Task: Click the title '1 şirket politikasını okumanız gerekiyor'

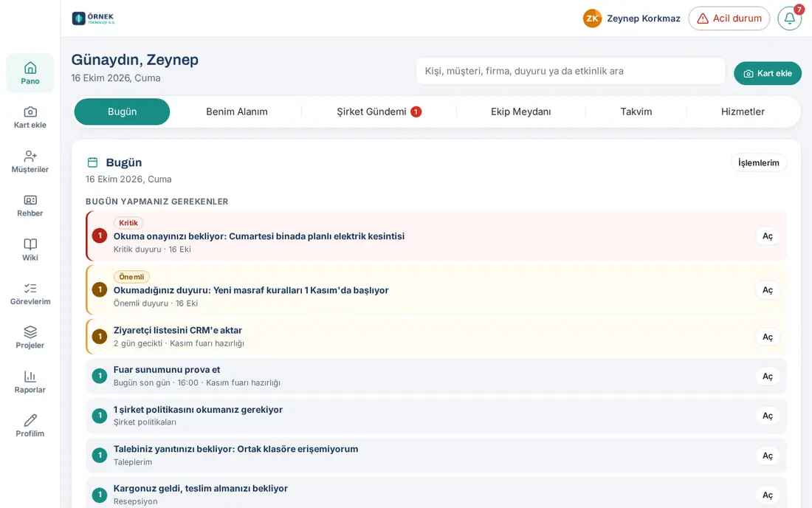Action: coord(198,410)
